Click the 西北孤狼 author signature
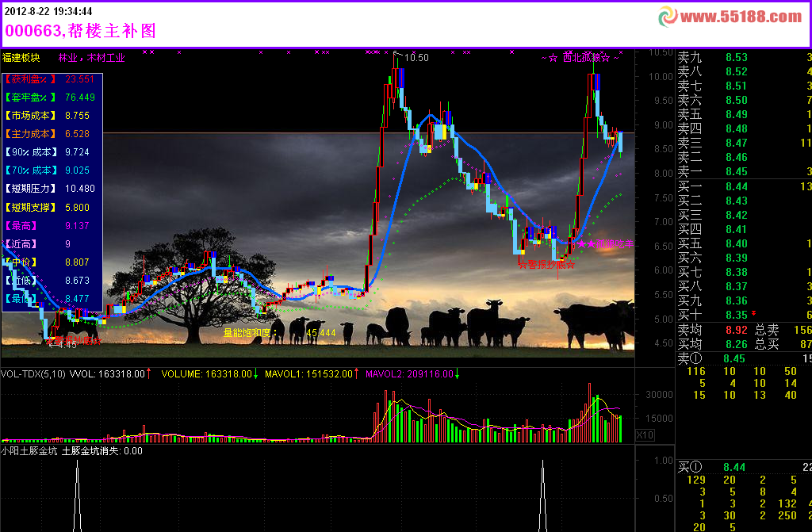The image size is (812, 532). click(580, 58)
